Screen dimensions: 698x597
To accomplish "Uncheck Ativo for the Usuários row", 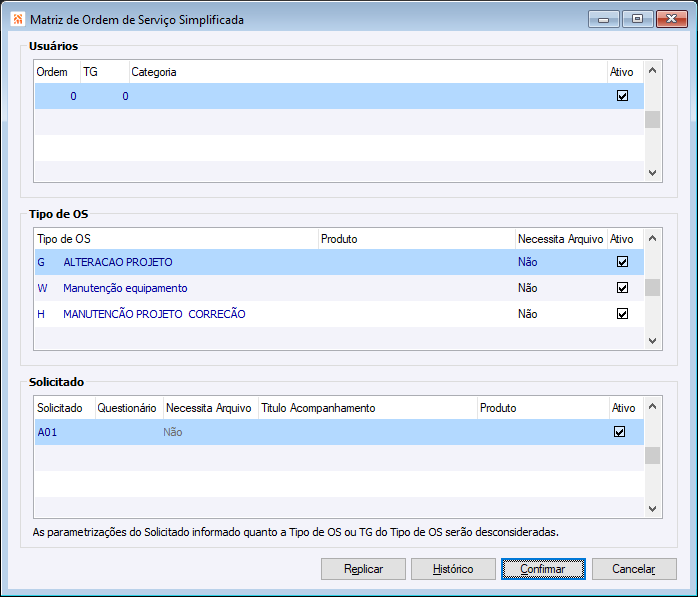I will pos(622,96).
